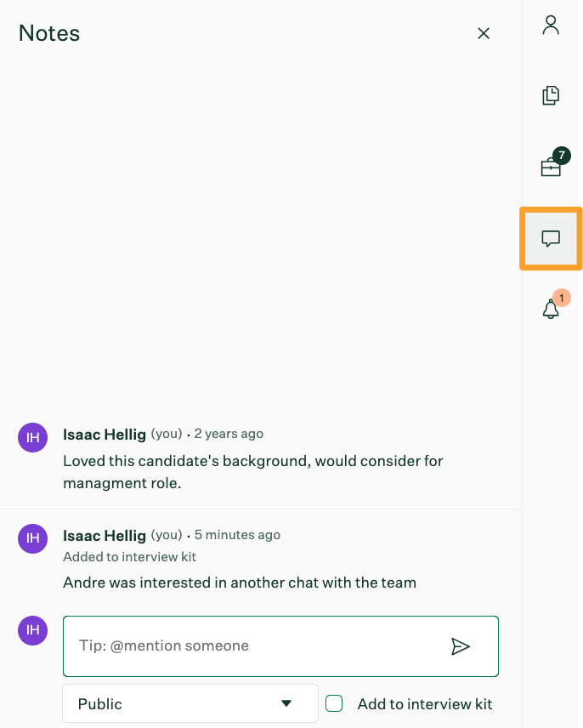583x728 pixels.
Task: Click the 1 badge on the bell icon
Action: click(x=562, y=298)
